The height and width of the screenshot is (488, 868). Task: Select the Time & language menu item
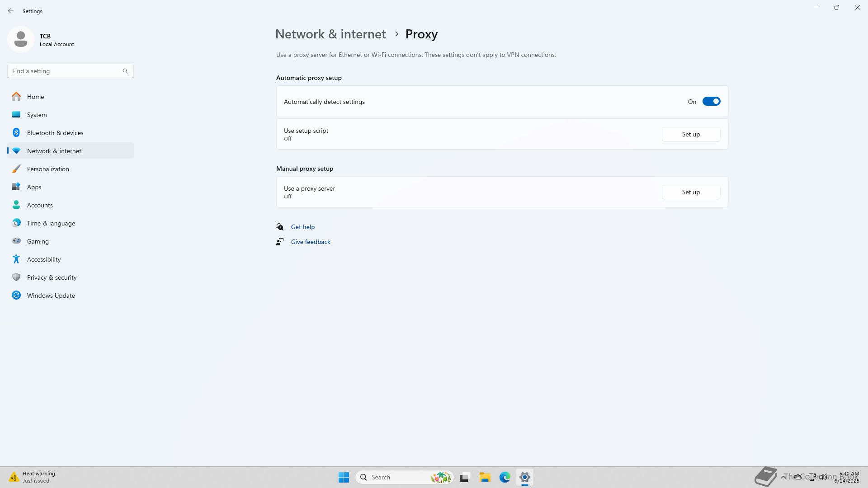[x=51, y=223]
